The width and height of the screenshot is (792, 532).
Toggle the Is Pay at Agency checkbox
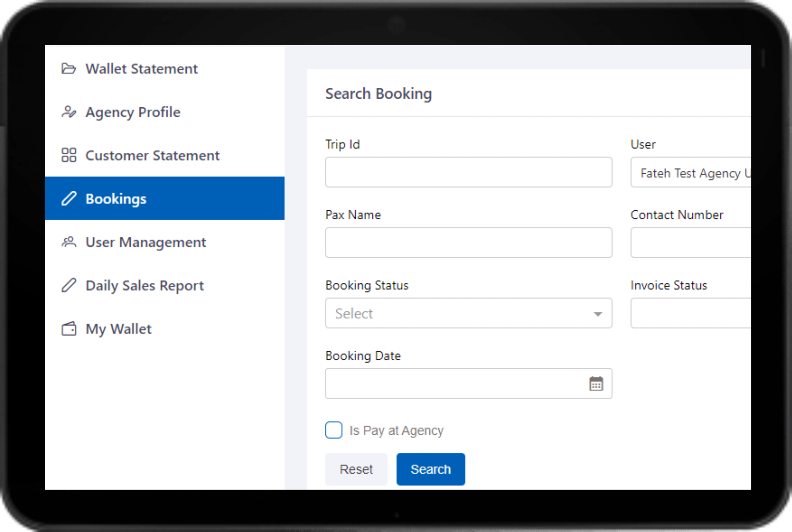[334, 429]
